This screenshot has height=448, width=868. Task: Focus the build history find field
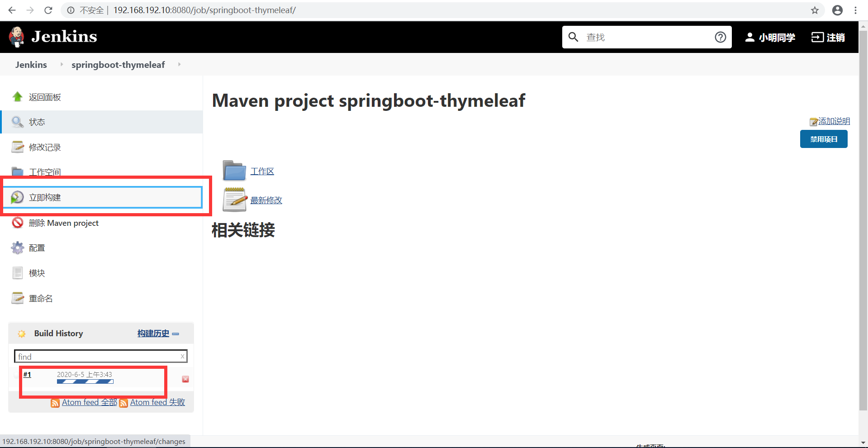click(100, 357)
